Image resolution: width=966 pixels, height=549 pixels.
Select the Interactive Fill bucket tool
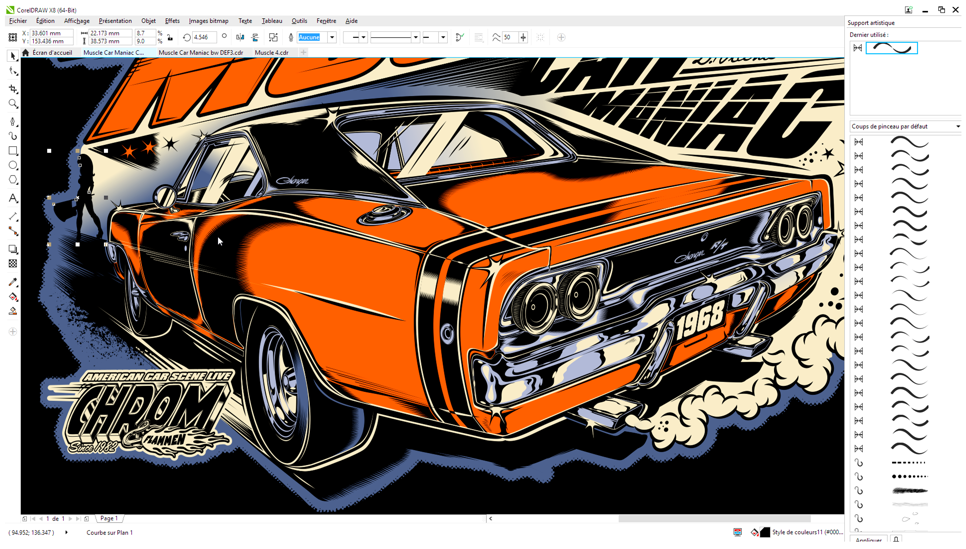13,297
